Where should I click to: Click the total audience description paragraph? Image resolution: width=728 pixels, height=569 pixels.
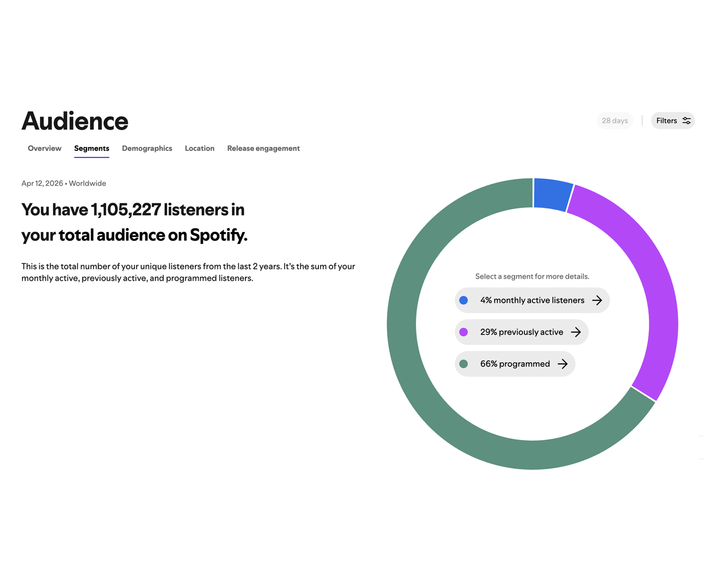(x=188, y=272)
